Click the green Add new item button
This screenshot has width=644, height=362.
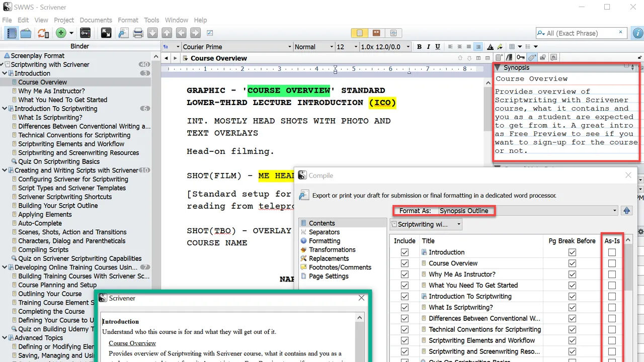coord(61,33)
